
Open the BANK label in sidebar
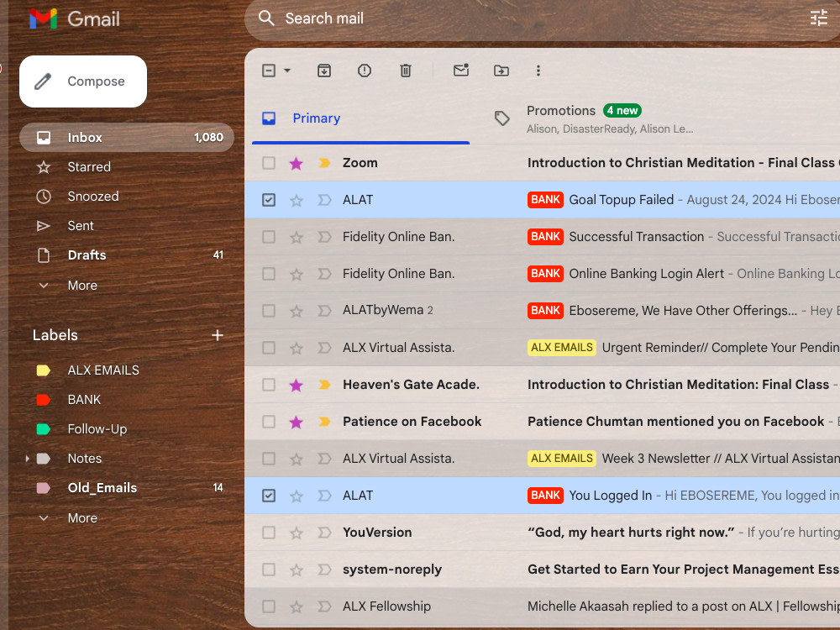click(127, 400)
